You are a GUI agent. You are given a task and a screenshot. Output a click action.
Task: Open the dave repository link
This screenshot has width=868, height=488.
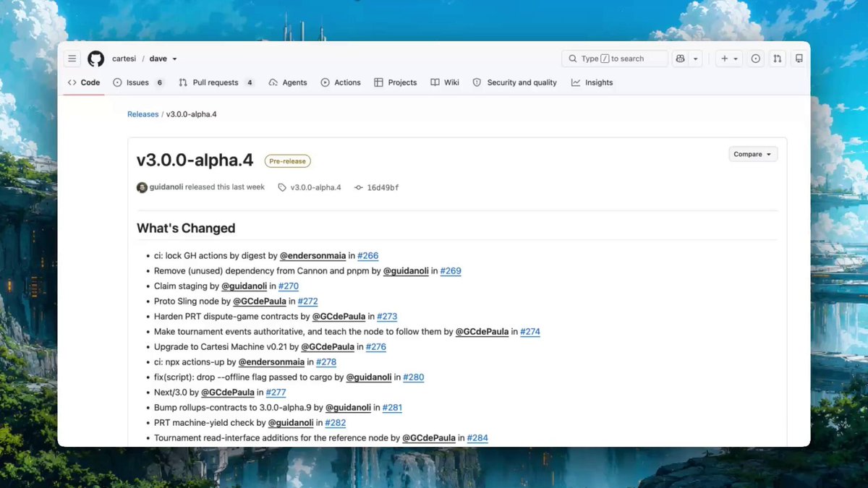(x=158, y=59)
